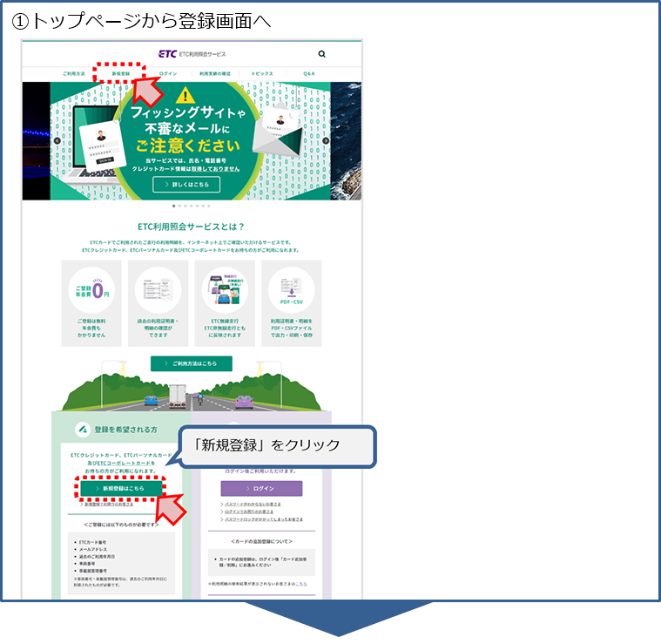Click the ETC利用照会サービスとは？ heading
The height and width of the screenshot is (644, 661).
(x=191, y=227)
